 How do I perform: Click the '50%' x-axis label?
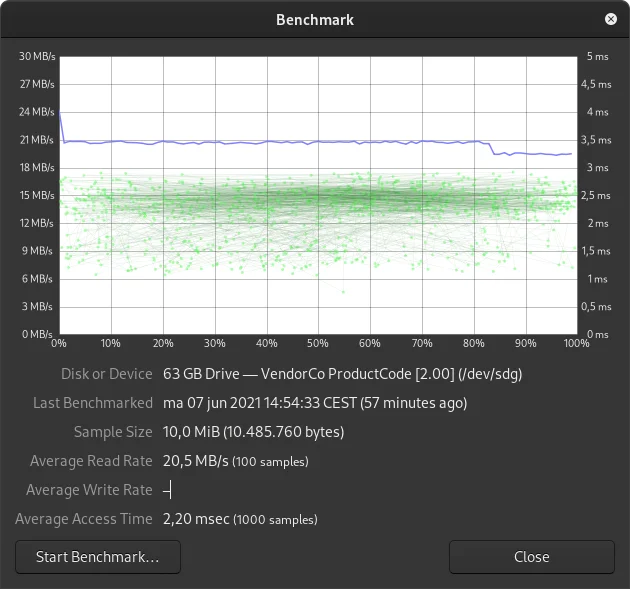[x=318, y=344]
